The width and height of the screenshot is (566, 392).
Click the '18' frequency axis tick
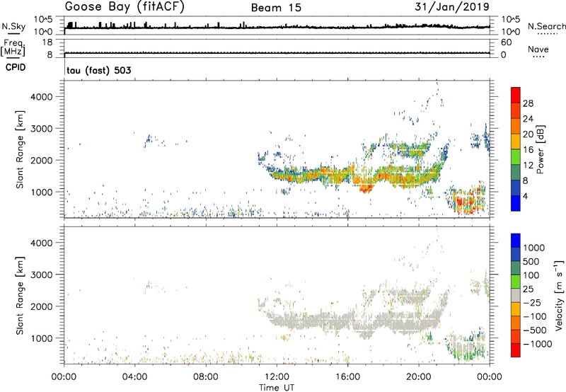coord(48,42)
